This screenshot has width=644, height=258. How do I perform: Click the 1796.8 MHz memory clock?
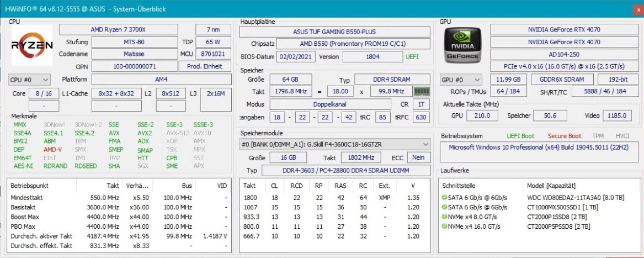tap(290, 91)
